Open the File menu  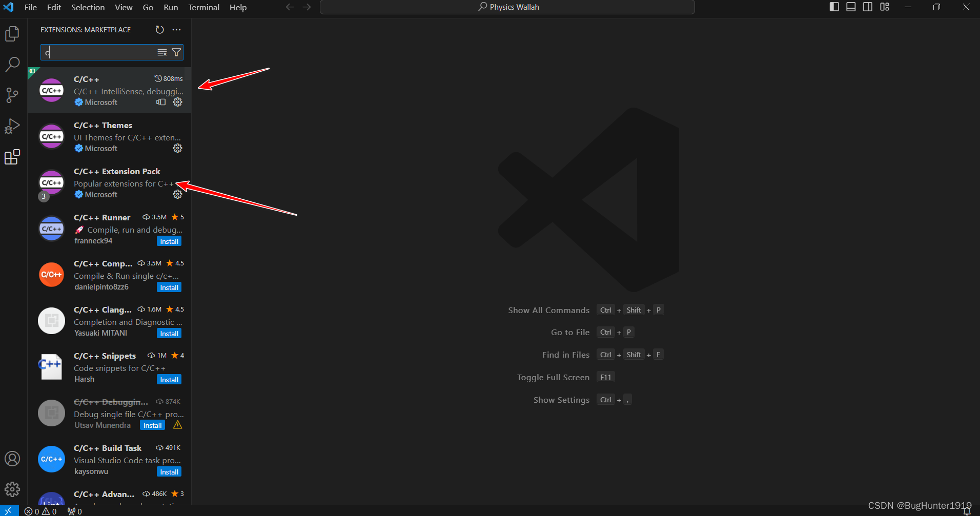(x=31, y=7)
